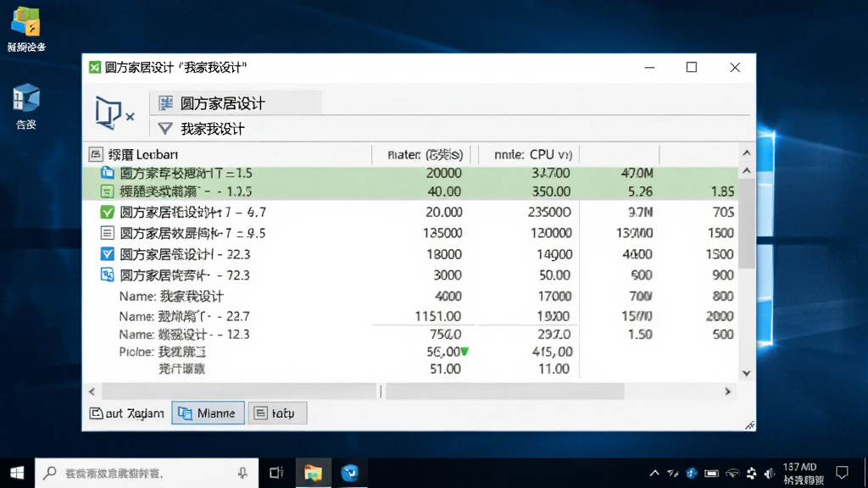Click the blue app icon on the taskbar

coord(349,473)
